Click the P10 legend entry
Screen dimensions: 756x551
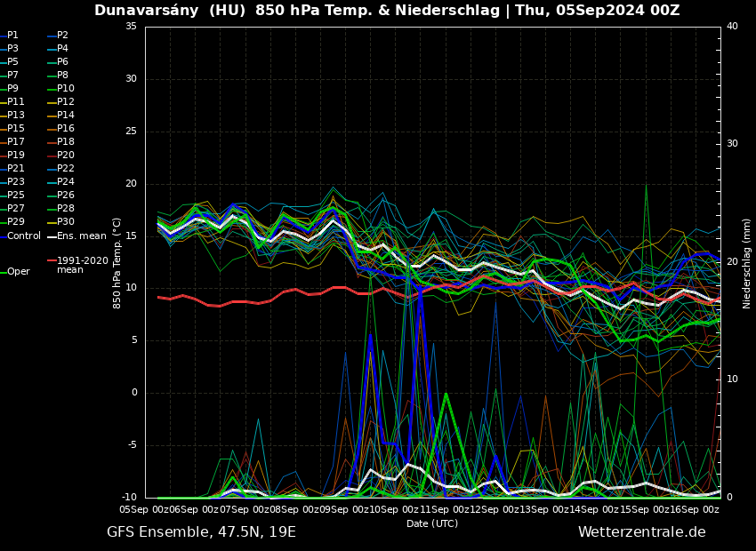pyautogui.click(x=66, y=89)
